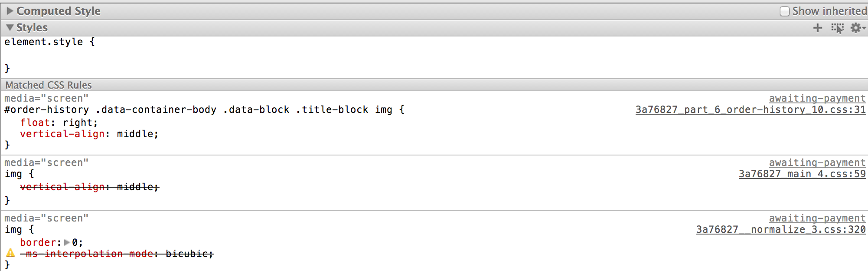Expand the border shorthand disclosure triangle
The height and width of the screenshot is (271, 868).
click(66, 242)
